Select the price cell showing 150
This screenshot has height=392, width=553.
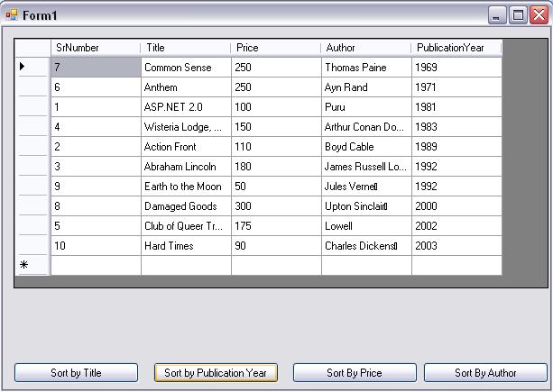pyautogui.click(x=276, y=127)
